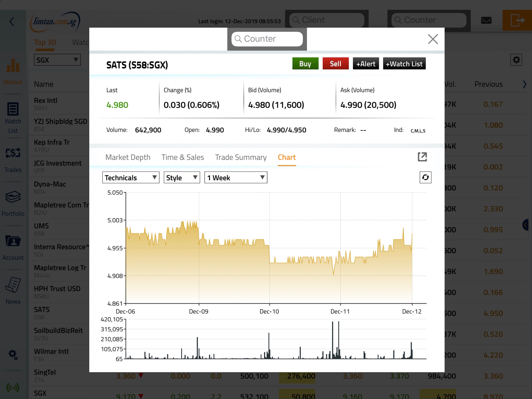Select JCG Investment row
The image size is (532, 399).
(x=59, y=167)
